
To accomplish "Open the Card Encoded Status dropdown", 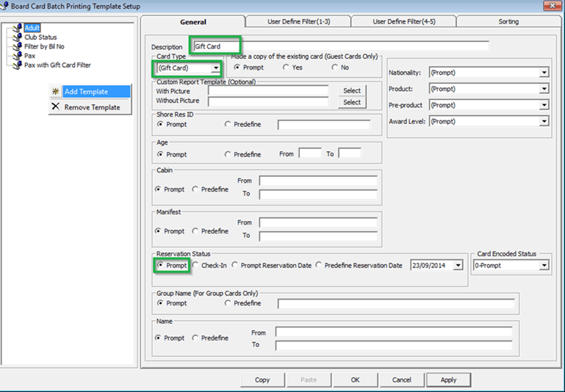I will point(544,266).
